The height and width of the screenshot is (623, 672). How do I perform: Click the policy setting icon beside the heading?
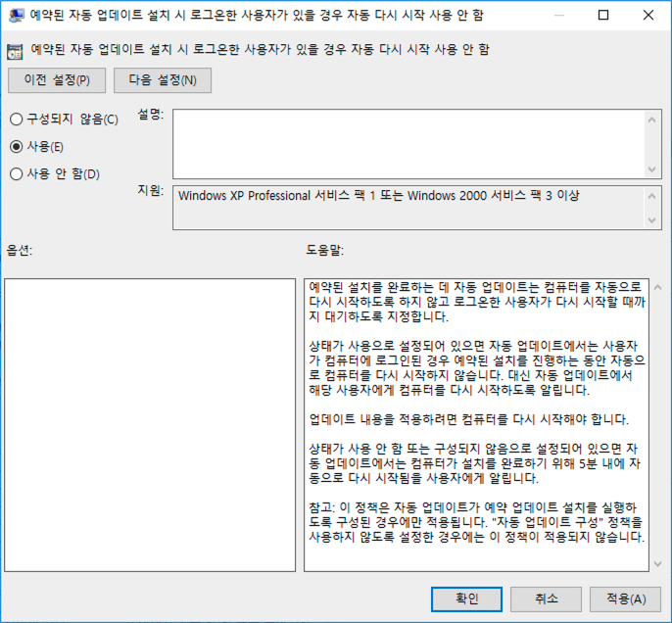[x=15, y=51]
